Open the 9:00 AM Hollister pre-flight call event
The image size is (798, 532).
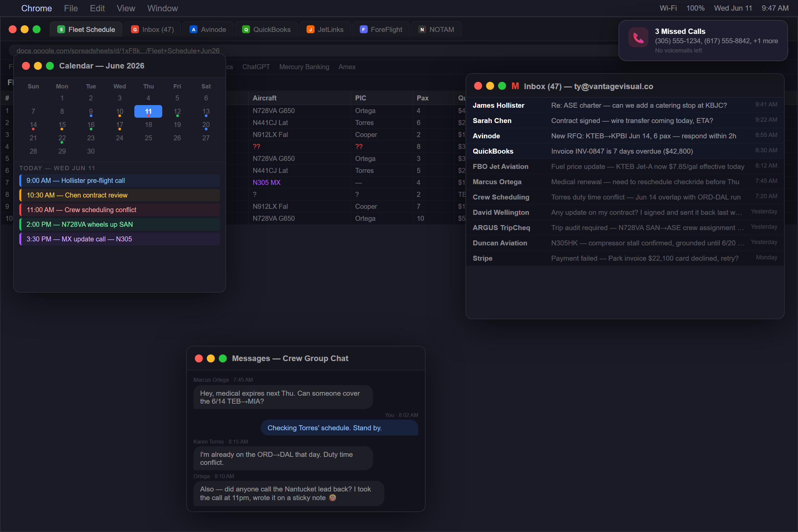tap(120, 181)
